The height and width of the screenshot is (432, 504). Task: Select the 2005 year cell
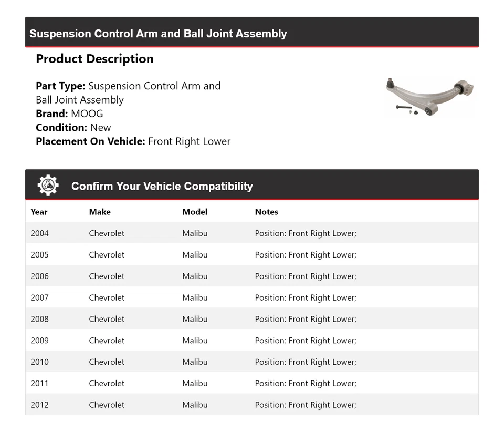click(39, 255)
